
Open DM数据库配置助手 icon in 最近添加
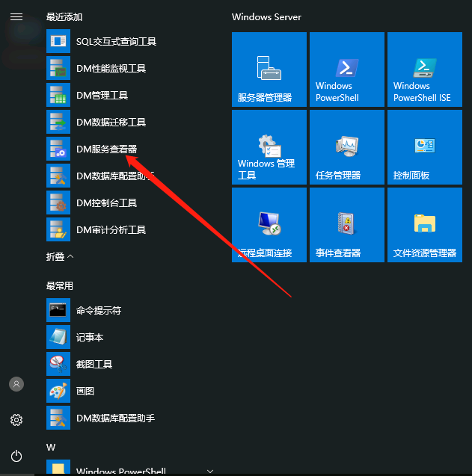58,176
